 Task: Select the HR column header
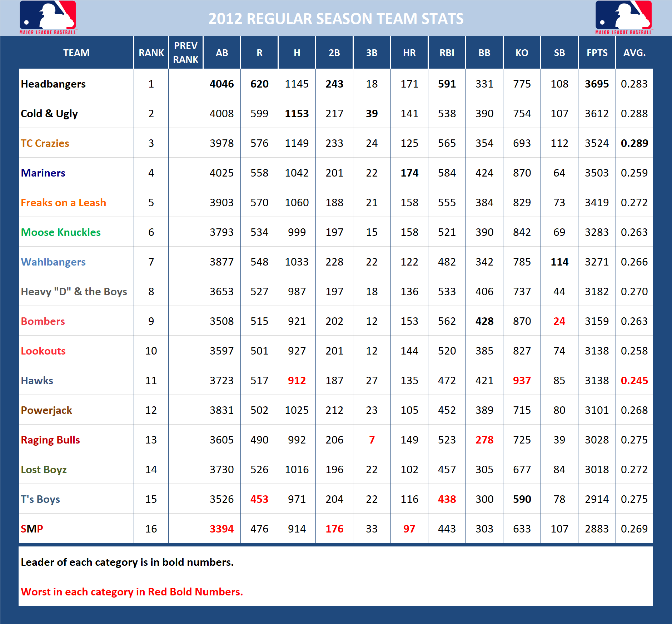(x=409, y=53)
